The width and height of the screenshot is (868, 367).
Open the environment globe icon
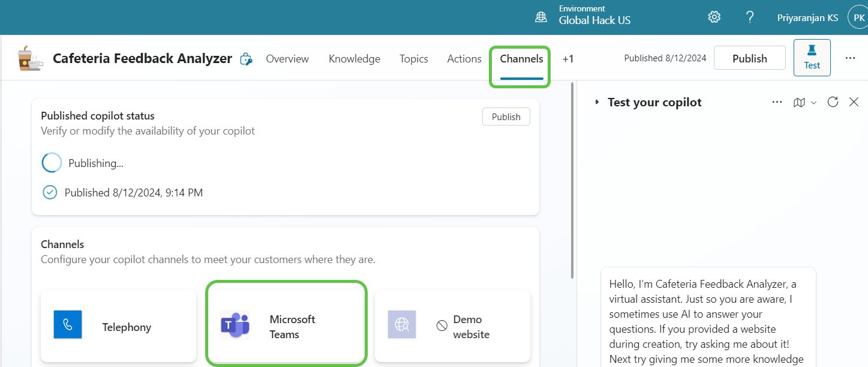pos(541,17)
